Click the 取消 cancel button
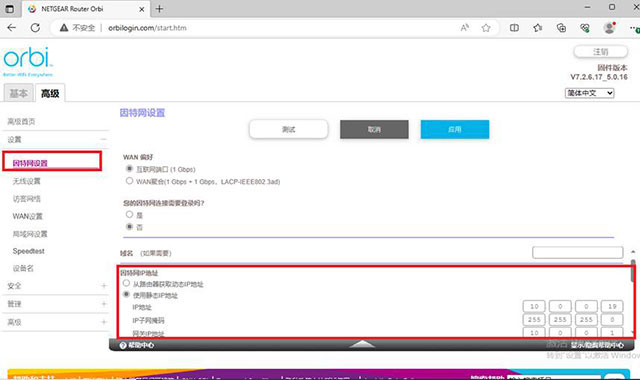This screenshot has height=380, width=640. [374, 129]
